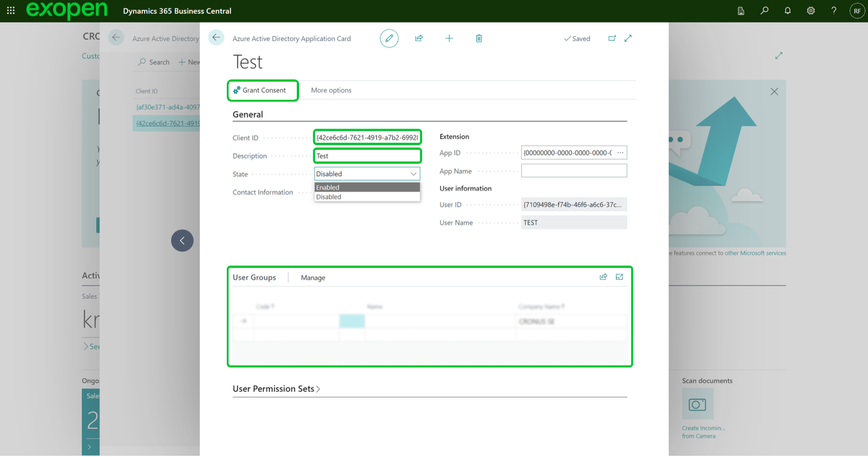Screen dimensions: 868x457
Task: Open the Manage menu in User Groups
Action: (x=313, y=278)
